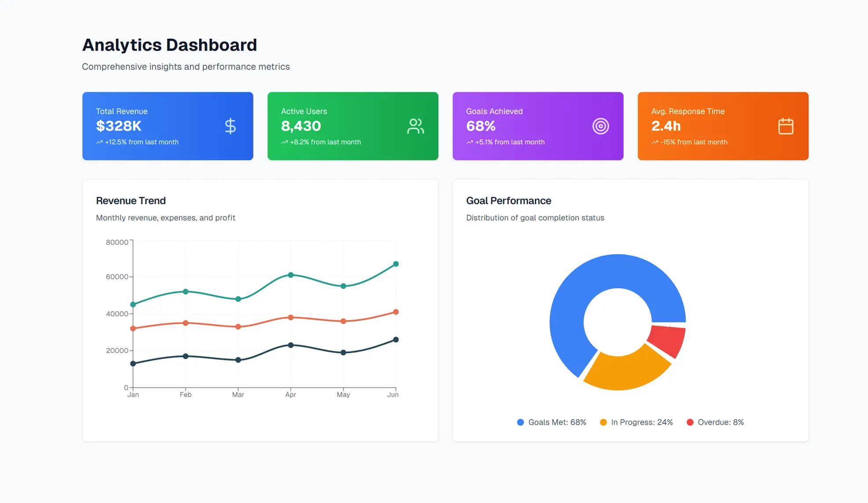Click the trend arrow next to +8.2%
Screen dimensions: 868x503
[284, 142]
